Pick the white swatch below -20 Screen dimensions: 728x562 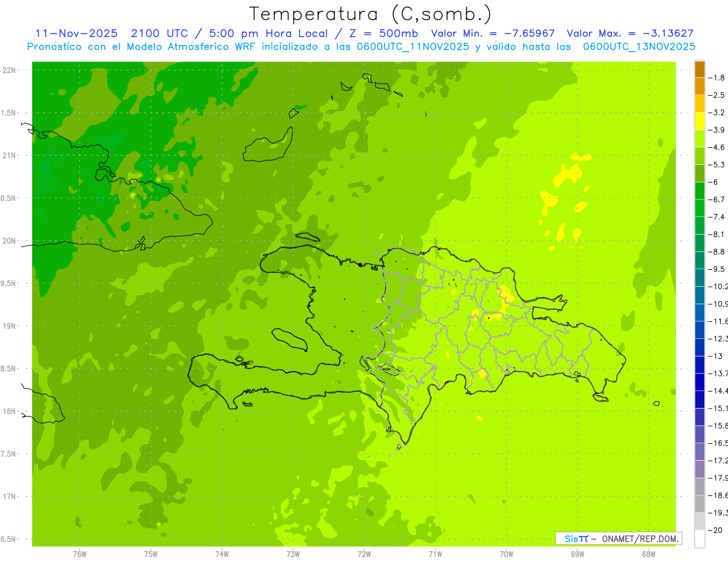pyautogui.click(x=699, y=539)
